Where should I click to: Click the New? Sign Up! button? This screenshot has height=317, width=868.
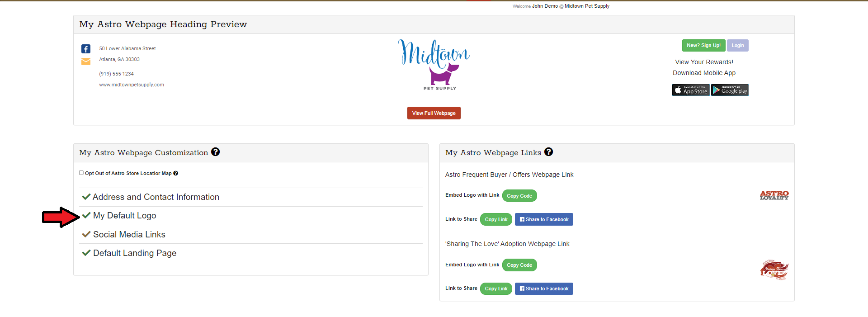(703, 45)
